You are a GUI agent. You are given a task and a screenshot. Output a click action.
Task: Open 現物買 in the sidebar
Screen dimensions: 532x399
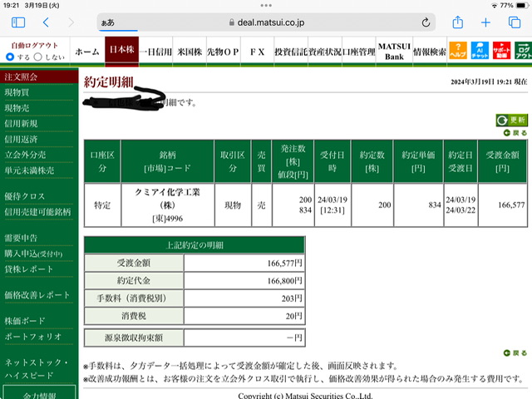tap(17, 92)
